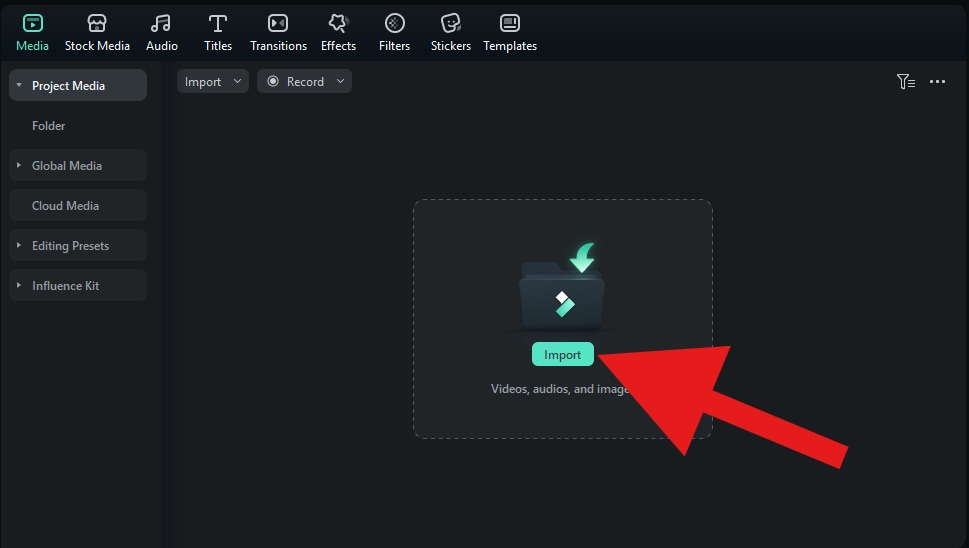
Task: Open the Transitions tab icon
Action: [x=278, y=23]
